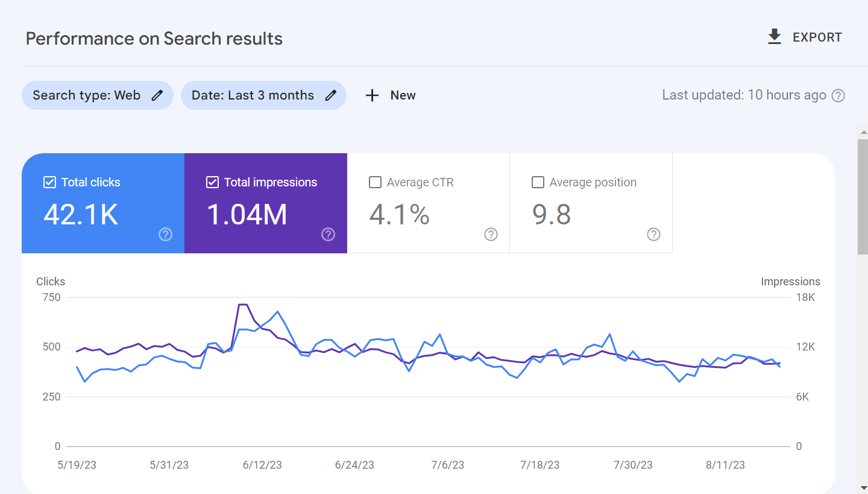Open help for Average CTR metric
Screen dimensions: 868x494
[491, 235]
